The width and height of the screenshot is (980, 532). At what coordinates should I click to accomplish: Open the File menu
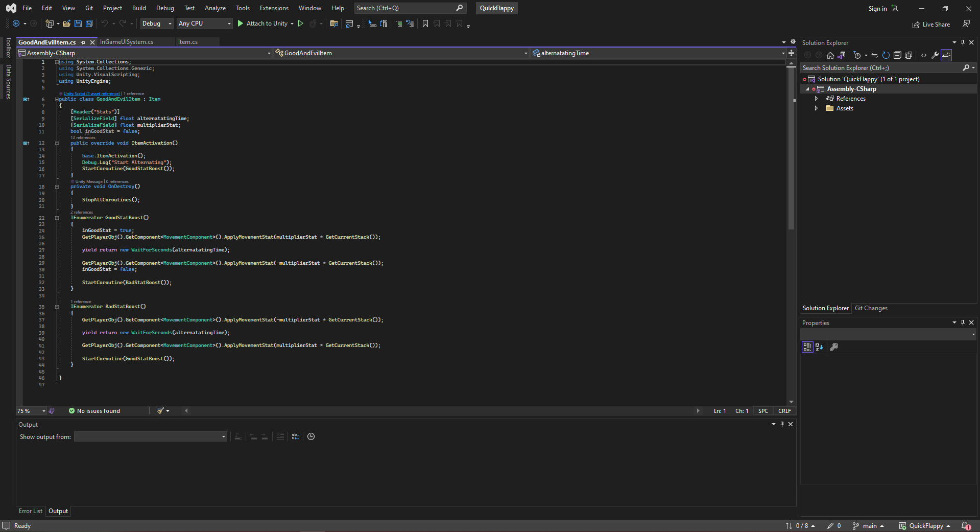(27, 8)
